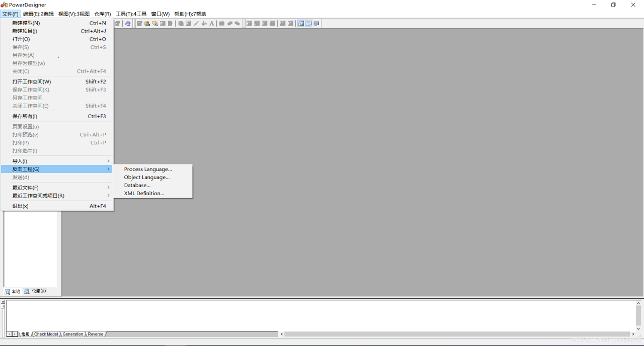
Task: Click output horizontal scrollbar left arrow
Action: click(x=282, y=334)
